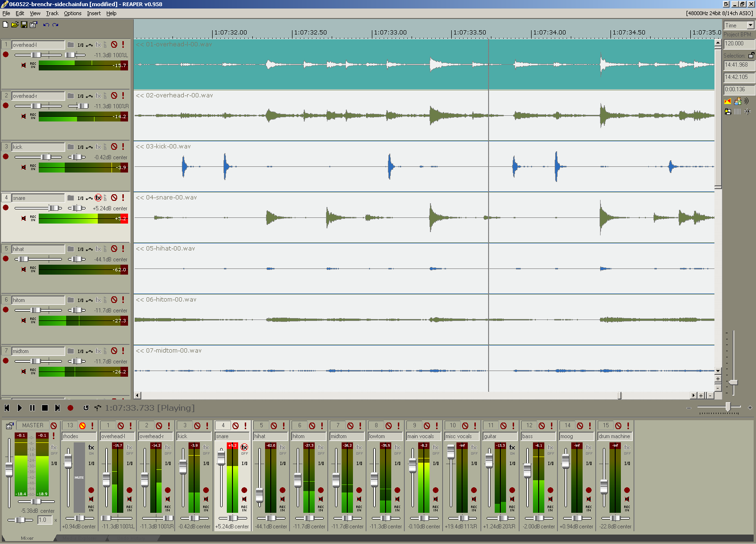
Task: Open the Insert menu
Action: [94, 13]
